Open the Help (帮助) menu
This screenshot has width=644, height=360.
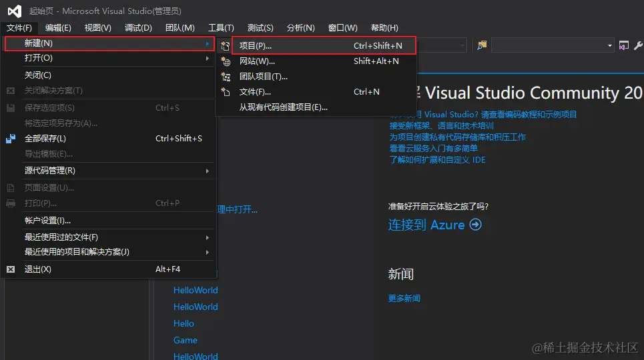click(384, 28)
